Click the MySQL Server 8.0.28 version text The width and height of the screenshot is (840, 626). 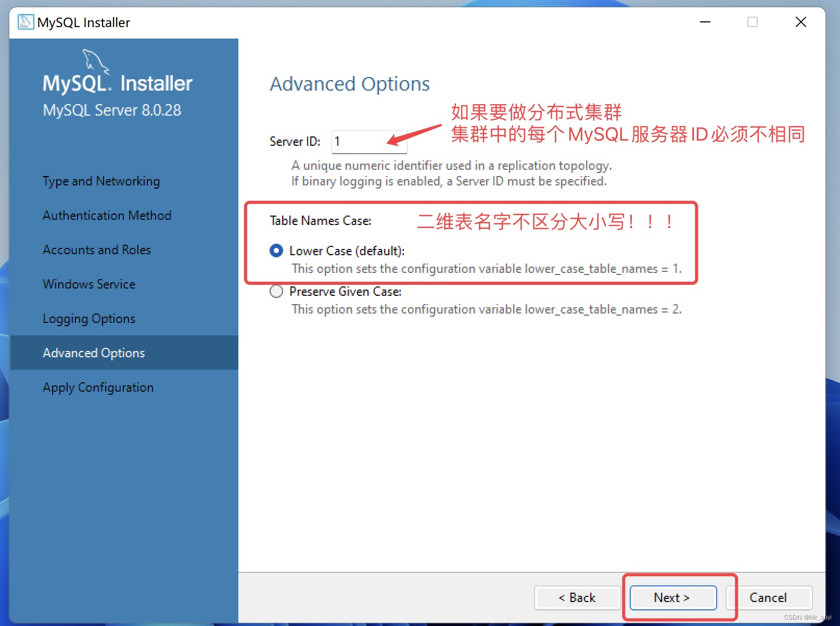[112, 110]
